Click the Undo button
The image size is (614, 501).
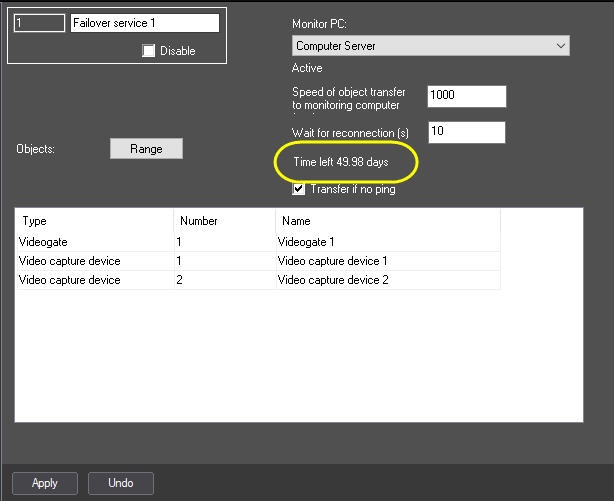point(120,483)
